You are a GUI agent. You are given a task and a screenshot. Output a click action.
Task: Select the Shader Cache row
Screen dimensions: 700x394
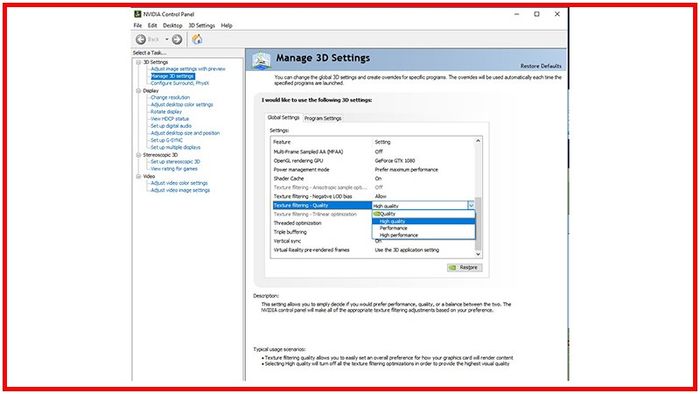coord(373,179)
